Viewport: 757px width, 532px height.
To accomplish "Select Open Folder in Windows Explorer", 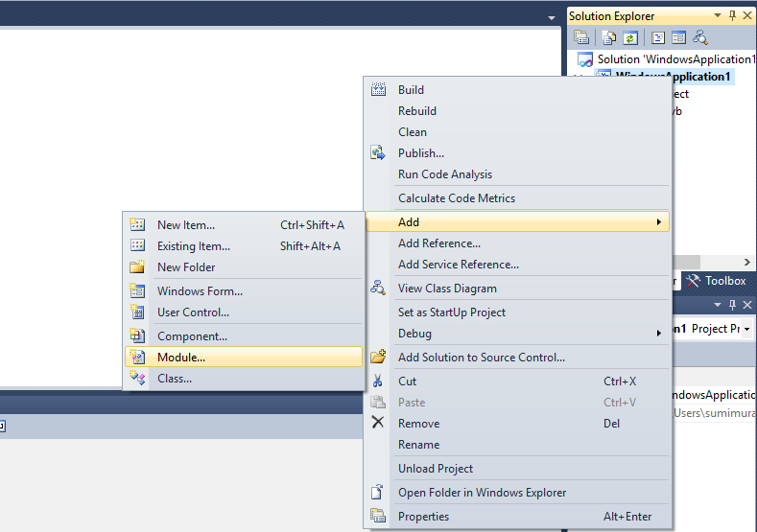I will point(517,492).
